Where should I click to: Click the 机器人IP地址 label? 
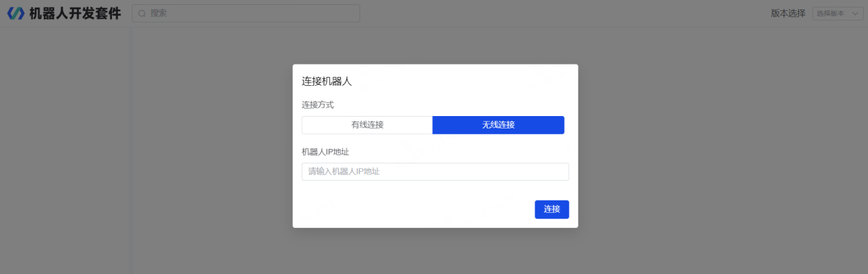click(326, 152)
